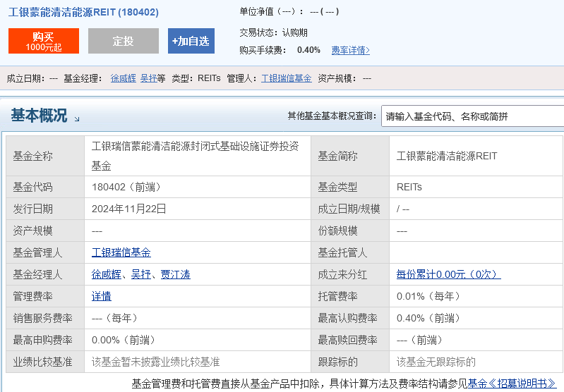Open 工银瑞信基金 link beside 管理人
The width and height of the screenshot is (564, 392).
click(x=287, y=78)
